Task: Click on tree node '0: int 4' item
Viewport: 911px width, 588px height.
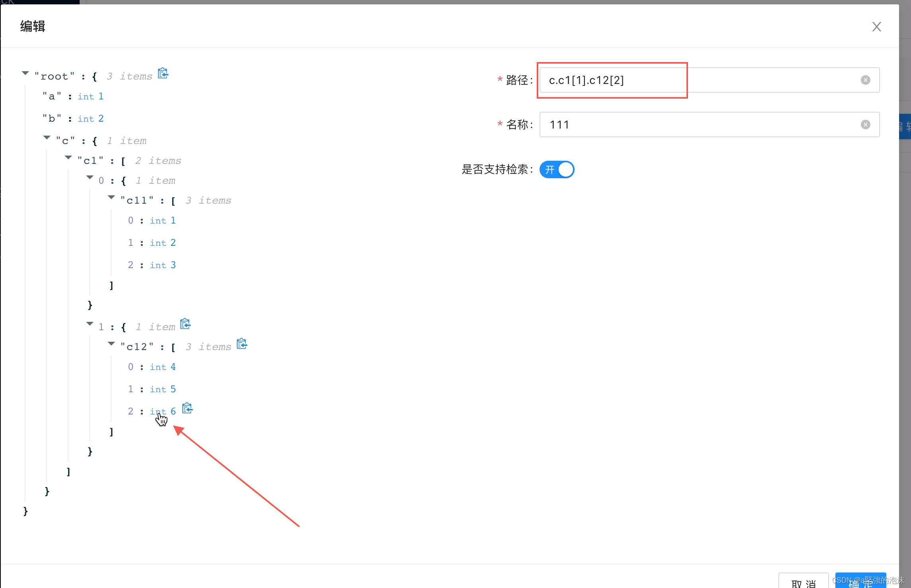Action: (151, 367)
